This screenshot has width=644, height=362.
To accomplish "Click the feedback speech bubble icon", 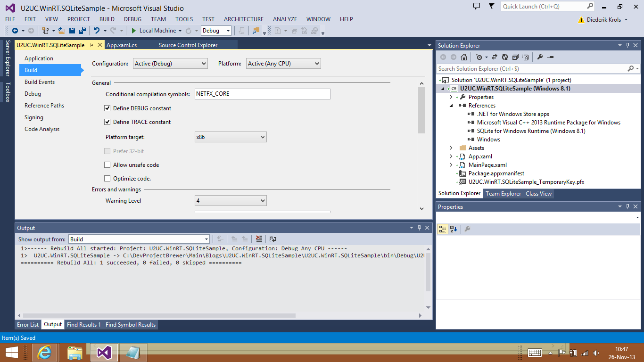I will 477,6.
